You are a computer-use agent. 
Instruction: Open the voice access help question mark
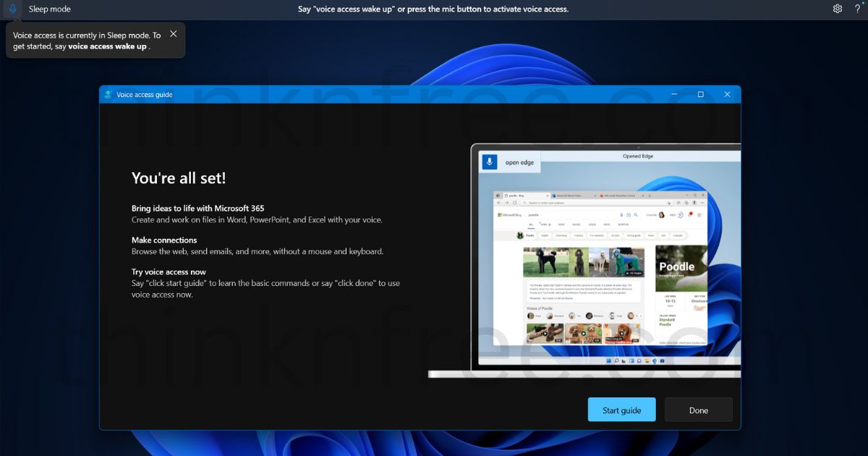(857, 9)
